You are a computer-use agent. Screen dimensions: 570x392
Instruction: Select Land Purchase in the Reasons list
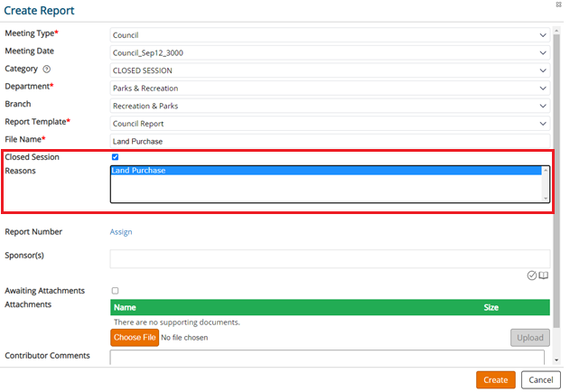326,170
